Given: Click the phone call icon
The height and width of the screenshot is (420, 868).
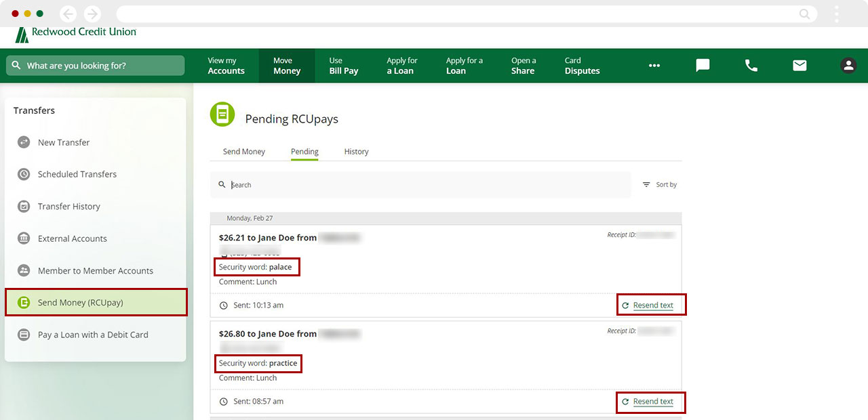Looking at the screenshot, I should coord(751,66).
